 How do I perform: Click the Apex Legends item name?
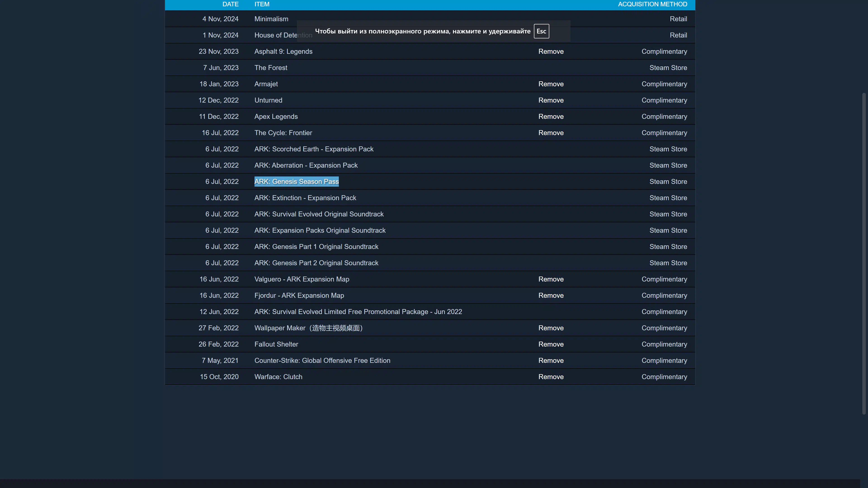pyautogui.click(x=276, y=117)
